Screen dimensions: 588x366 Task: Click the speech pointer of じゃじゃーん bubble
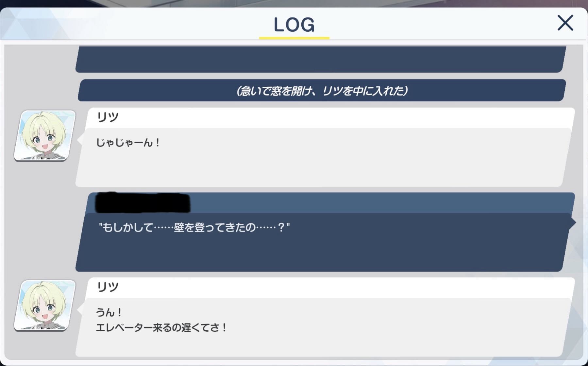point(79,140)
